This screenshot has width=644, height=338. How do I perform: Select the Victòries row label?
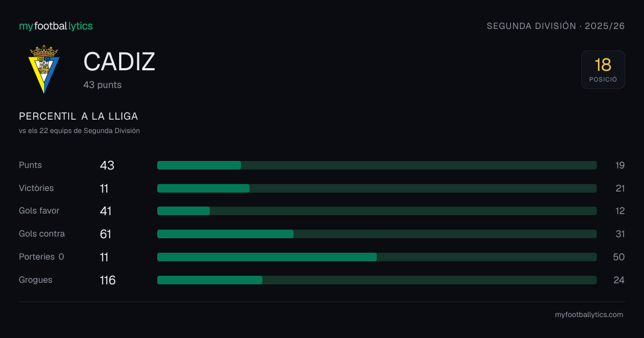coord(36,188)
